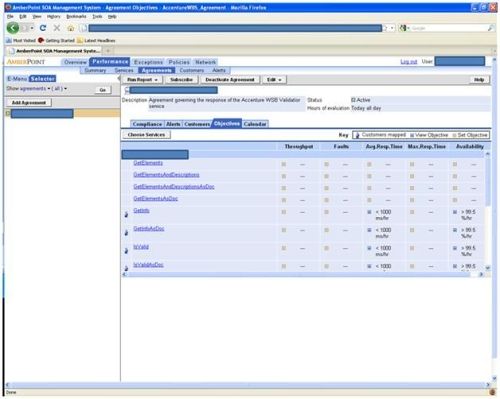View Avg.Resp.Time objective for GetInfo
Viewport: 500px width, 399px height.
(x=369, y=212)
